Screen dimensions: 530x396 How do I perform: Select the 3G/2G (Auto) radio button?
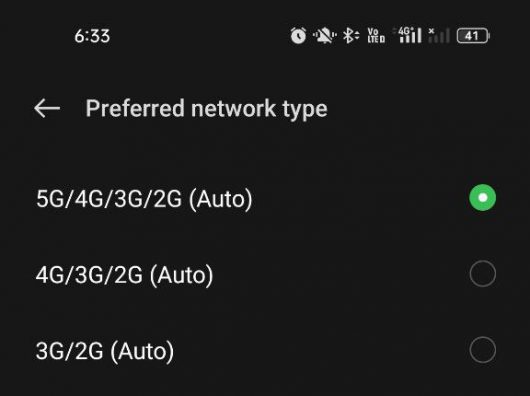pyautogui.click(x=483, y=350)
